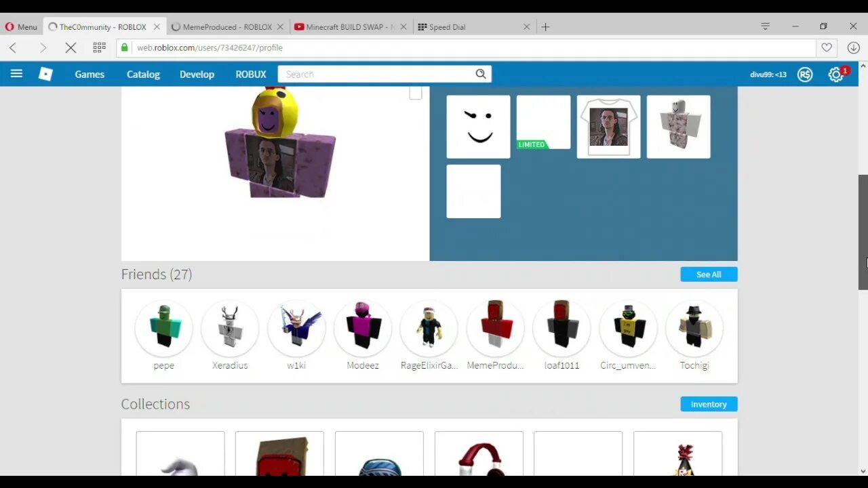This screenshot has height=488, width=868.
Task: Open the Roblox hamburger navigation menu
Action: click(x=16, y=74)
